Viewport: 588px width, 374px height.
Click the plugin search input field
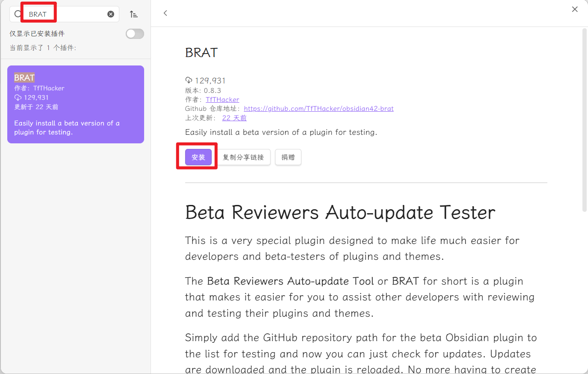pos(64,14)
